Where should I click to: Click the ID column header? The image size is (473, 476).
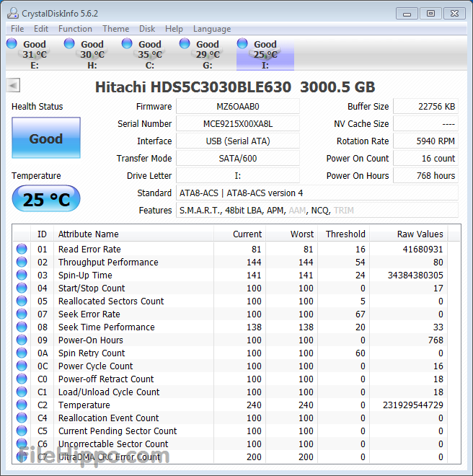43,234
